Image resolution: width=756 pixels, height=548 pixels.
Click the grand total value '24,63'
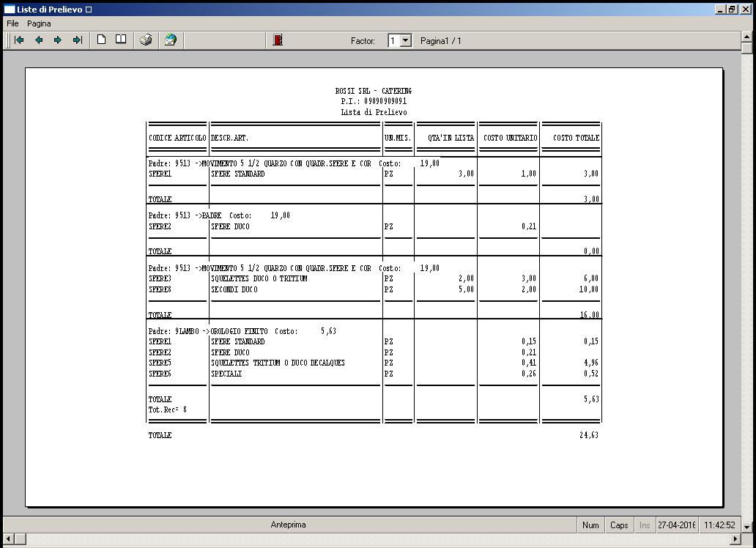pyautogui.click(x=589, y=435)
